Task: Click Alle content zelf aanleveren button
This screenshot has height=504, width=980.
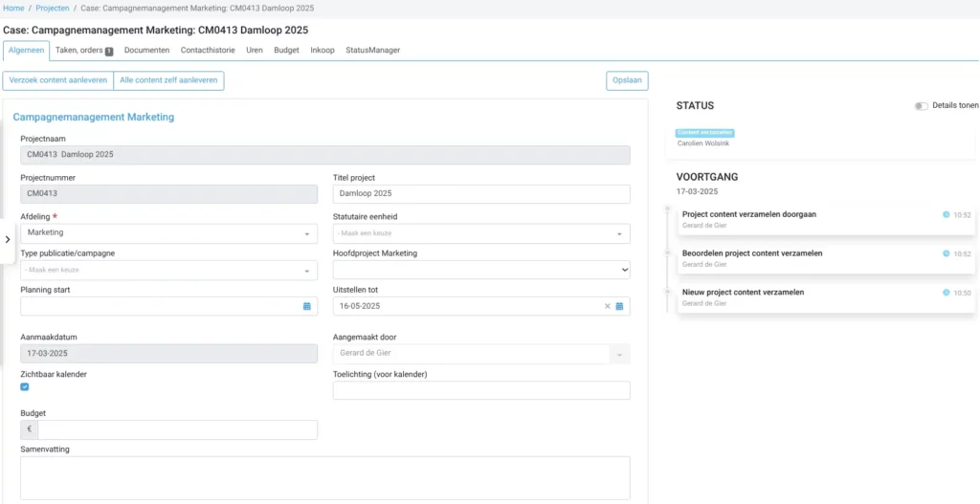Action: [168, 81]
